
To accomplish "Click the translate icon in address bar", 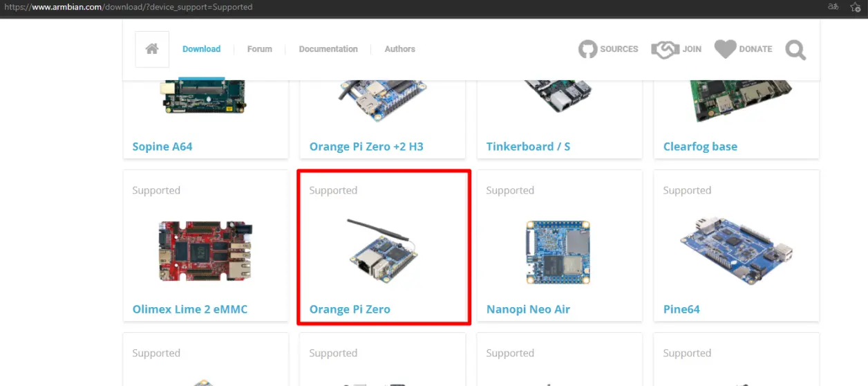I will coord(833,7).
